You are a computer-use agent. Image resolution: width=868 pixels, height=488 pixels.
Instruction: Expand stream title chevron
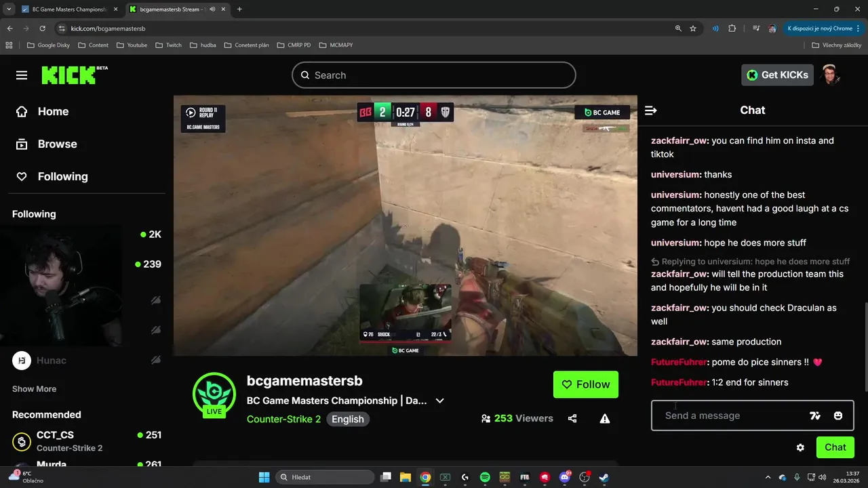(x=439, y=401)
